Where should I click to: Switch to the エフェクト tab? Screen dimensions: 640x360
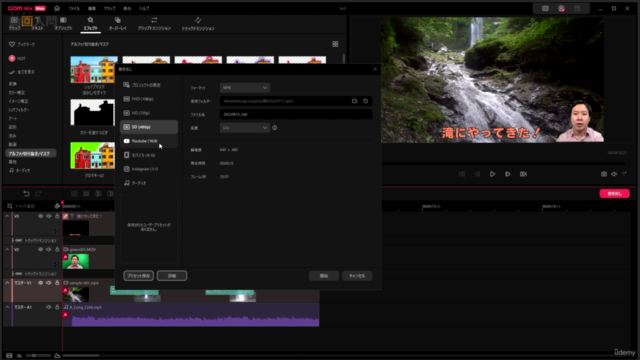91,24
